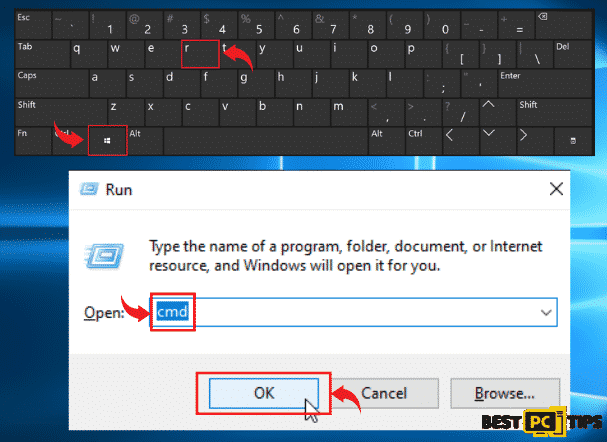The height and width of the screenshot is (442, 607).
Task: Toggle the Fn key on keyboard
Action: pos(33,140)
